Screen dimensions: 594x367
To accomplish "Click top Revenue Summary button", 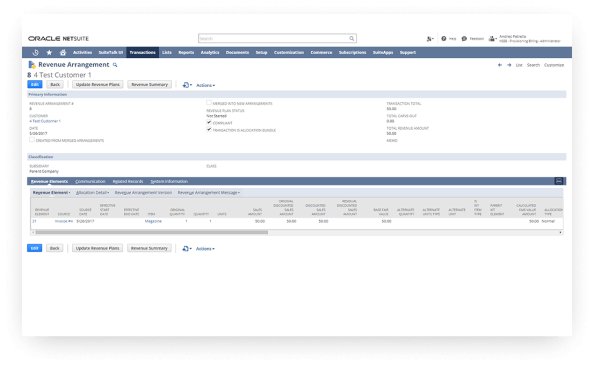I will (150, 84).
